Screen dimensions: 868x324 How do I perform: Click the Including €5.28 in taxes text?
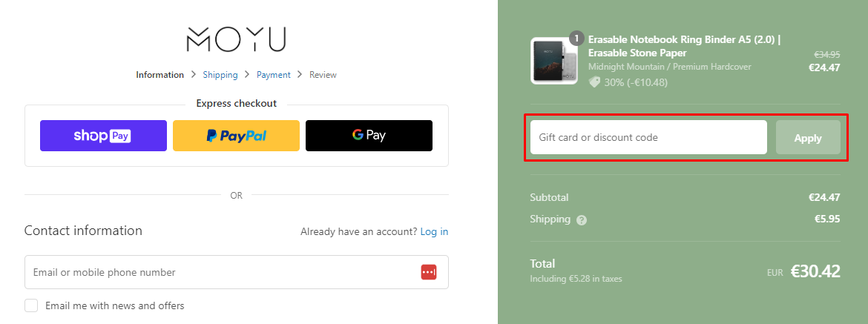[x=576, y=279]
